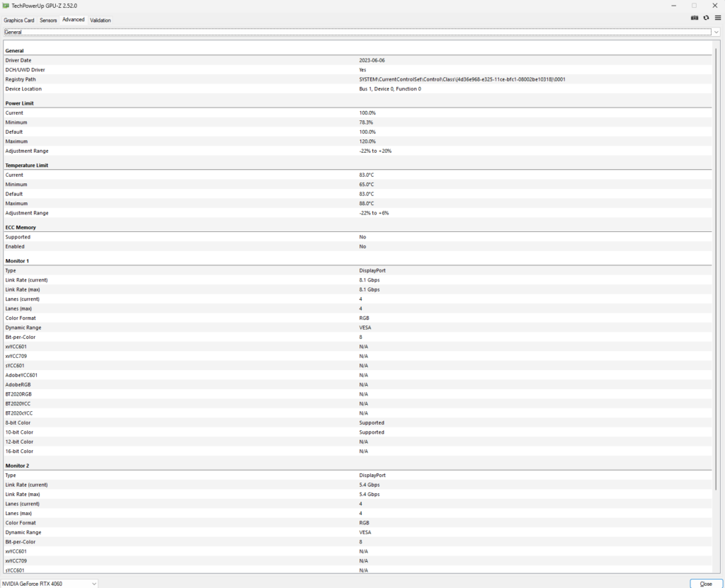This screenshot has width=725, height=588.
Task: Open the General category dropdown
Action: [362, 32]
